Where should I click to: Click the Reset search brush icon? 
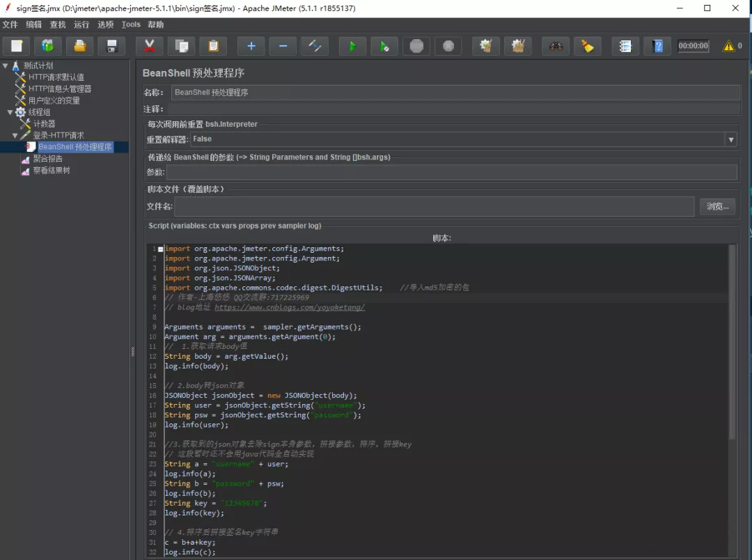tap(588, 46)
